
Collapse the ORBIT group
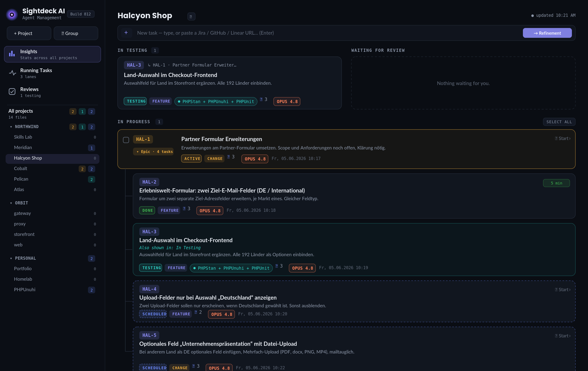pos(11,203)
